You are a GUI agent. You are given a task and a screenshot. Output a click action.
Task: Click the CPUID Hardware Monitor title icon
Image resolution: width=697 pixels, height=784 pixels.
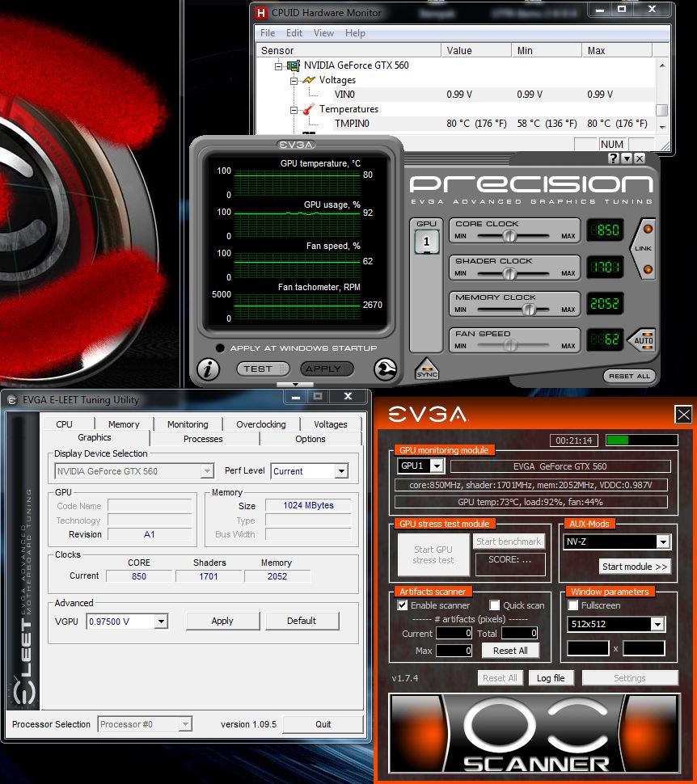260,12
